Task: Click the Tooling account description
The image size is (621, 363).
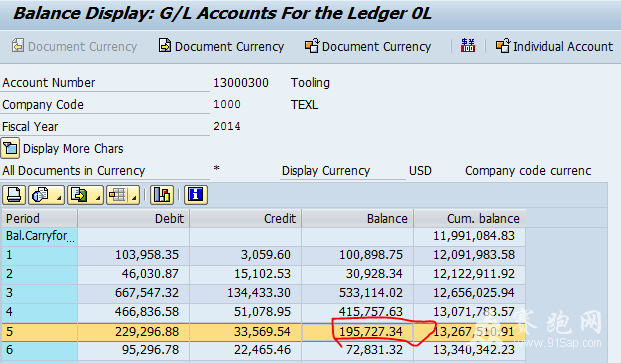Action: (x=310, y=83)
